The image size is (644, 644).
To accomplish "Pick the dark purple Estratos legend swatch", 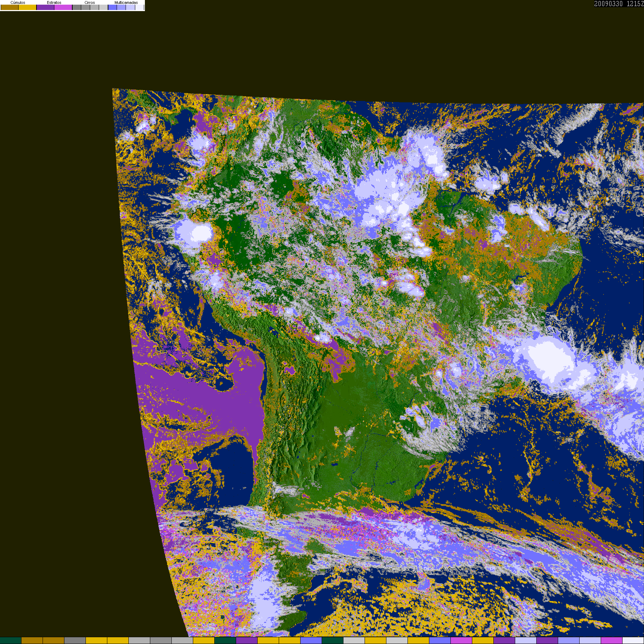I will [45, 7].
